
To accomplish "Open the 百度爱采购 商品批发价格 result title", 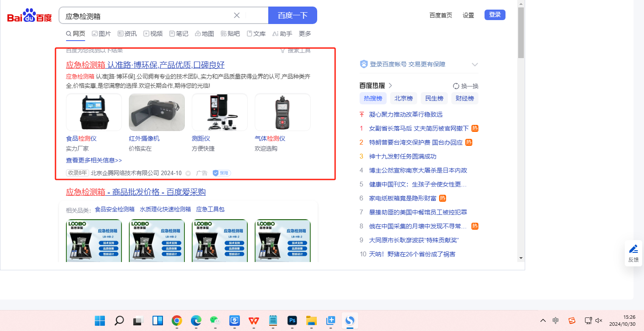I will click(x=136, y=192).
